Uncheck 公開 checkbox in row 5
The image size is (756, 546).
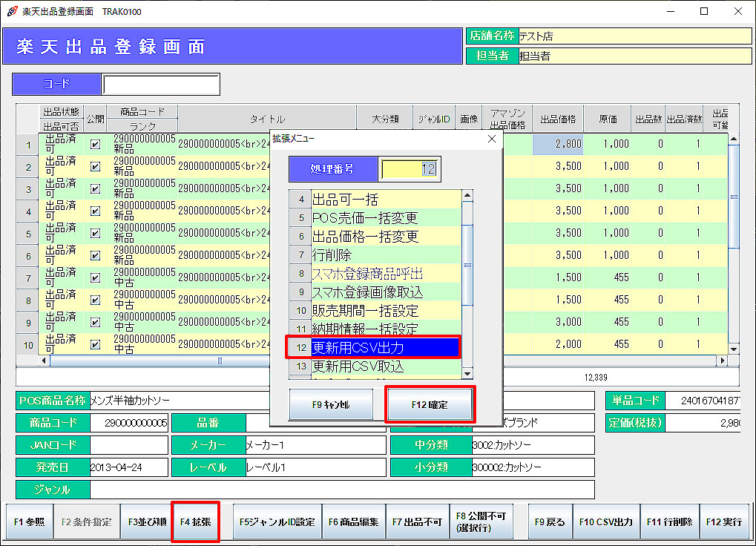[95, 234]
